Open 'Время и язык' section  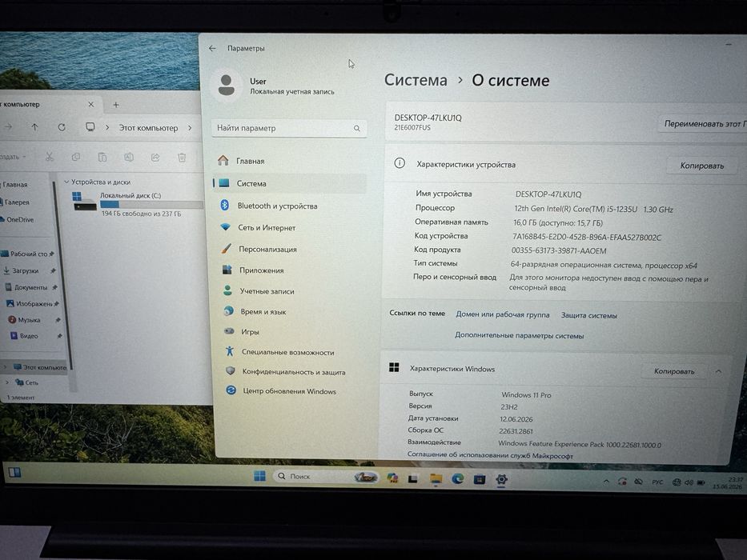point(263,311)
